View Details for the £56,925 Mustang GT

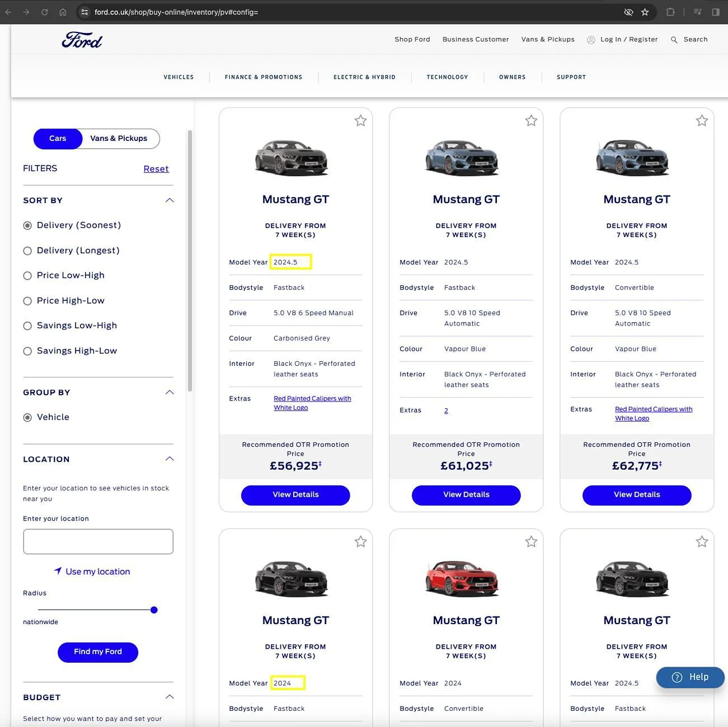(295, 495)
